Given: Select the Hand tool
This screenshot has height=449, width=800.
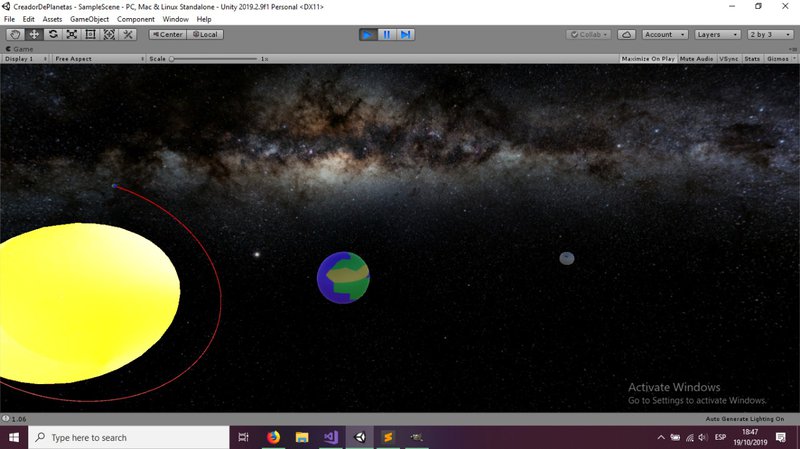Looking at the screenshot, I should tap(15, 34).
